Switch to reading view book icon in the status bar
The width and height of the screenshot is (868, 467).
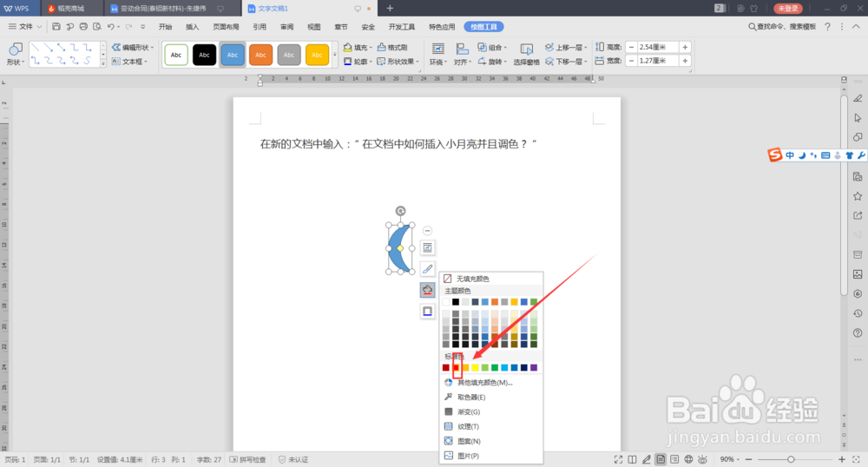[632, 459]
